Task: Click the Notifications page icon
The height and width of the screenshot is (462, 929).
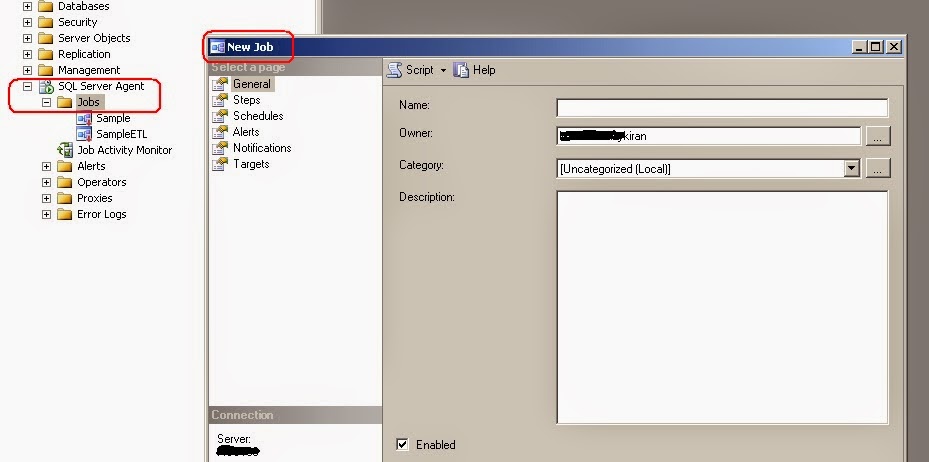Action: 220,148
